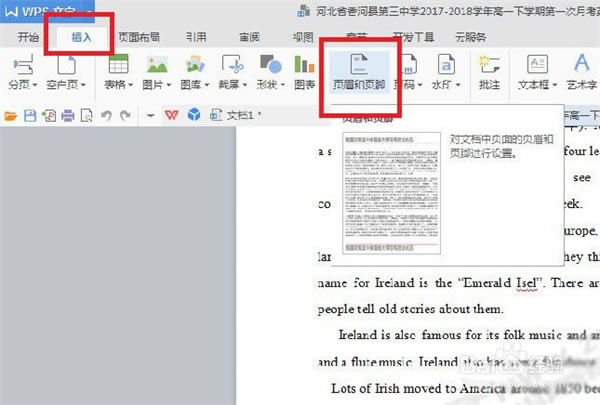Expand the 形状 dropdown arrow
This screenshot has height=405, width=600.
283,85
